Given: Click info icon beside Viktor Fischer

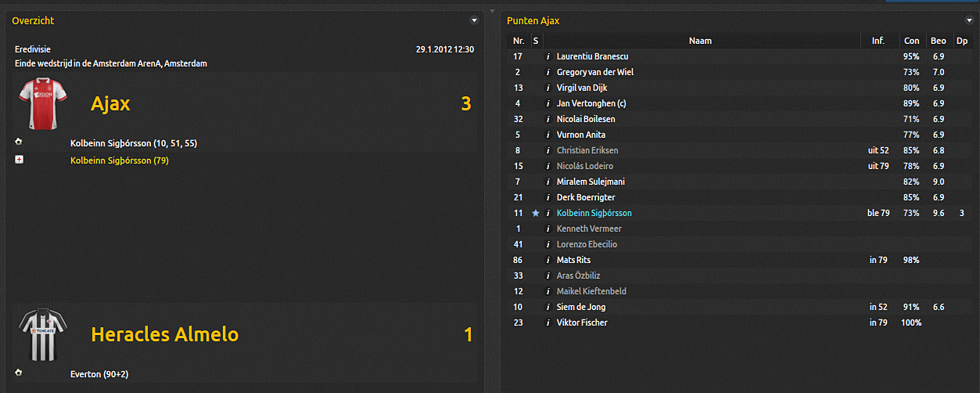Looking at the screenshot, I should (x=548, y=323).
